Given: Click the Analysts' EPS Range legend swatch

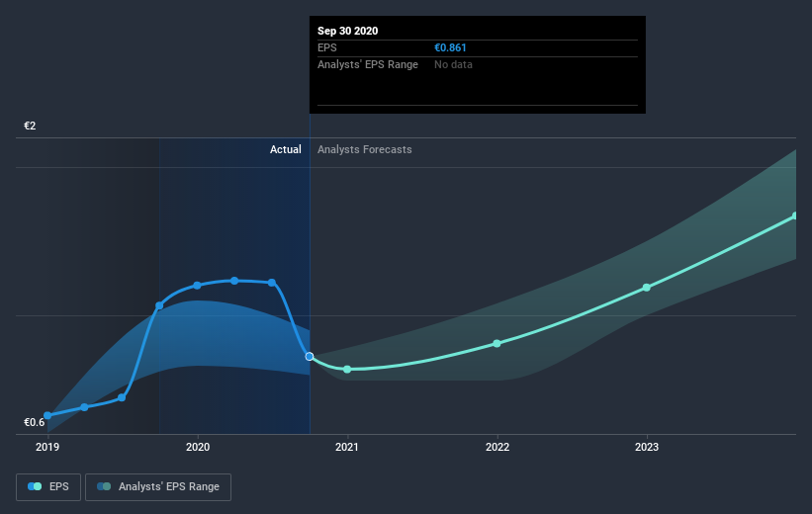Looking at the screenshot, I should (104, 486).
